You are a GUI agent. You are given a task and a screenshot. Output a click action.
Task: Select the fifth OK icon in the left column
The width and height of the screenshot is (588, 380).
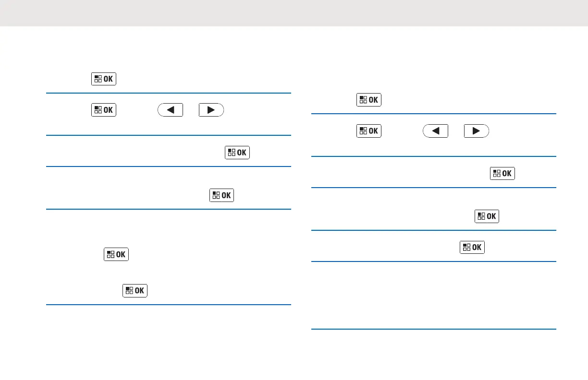coord(116,254)
